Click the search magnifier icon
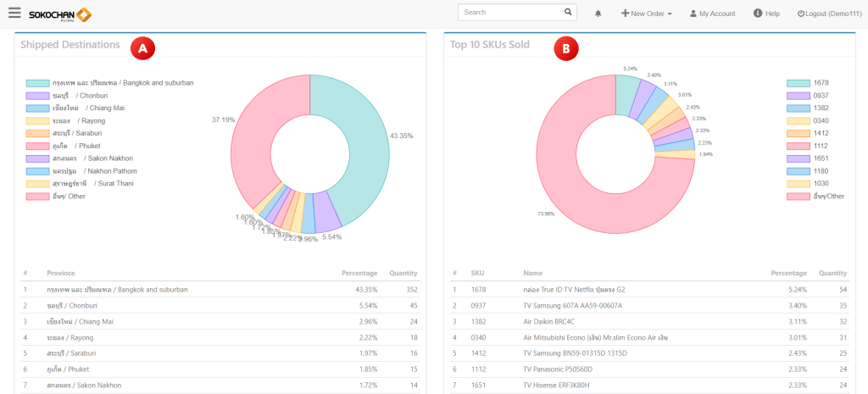Image resolution: width=868 pixels, height=394 pixels. pyautogui.click(x=569, y=13)
